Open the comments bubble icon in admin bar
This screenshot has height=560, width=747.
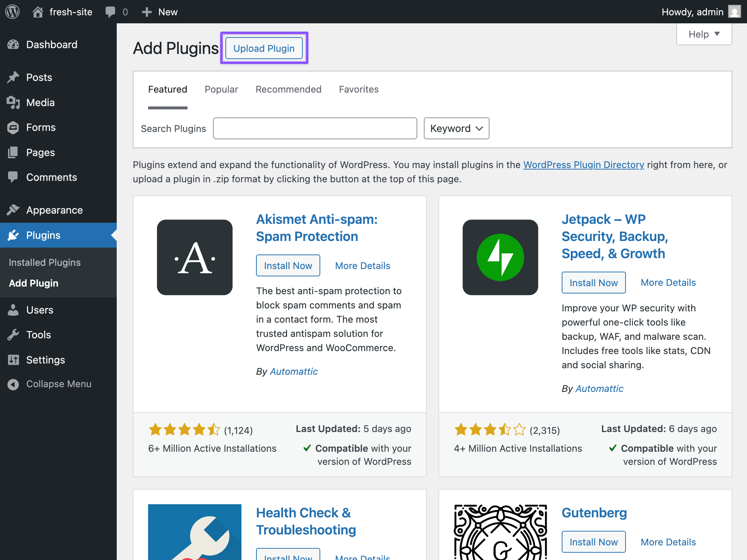[x=110, y=12]
